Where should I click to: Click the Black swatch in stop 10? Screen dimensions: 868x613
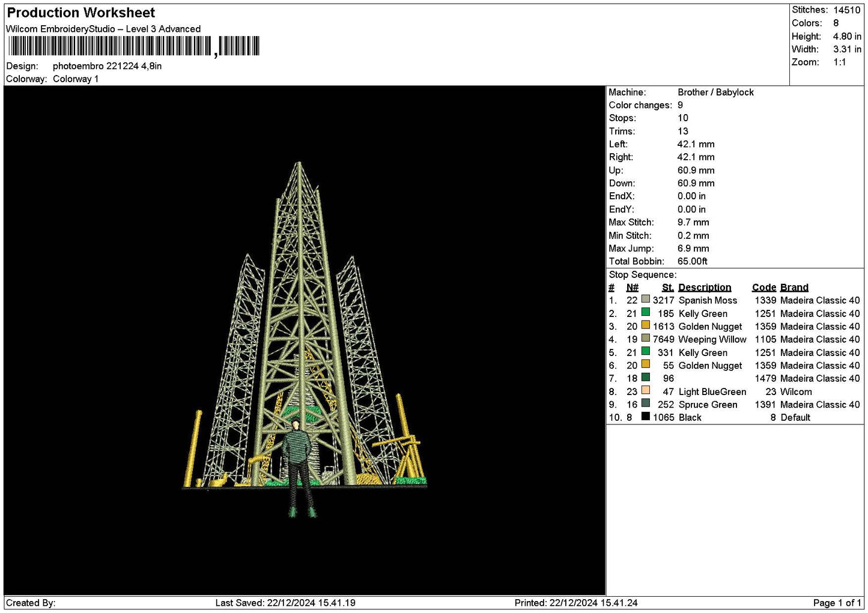coord(646,416)
